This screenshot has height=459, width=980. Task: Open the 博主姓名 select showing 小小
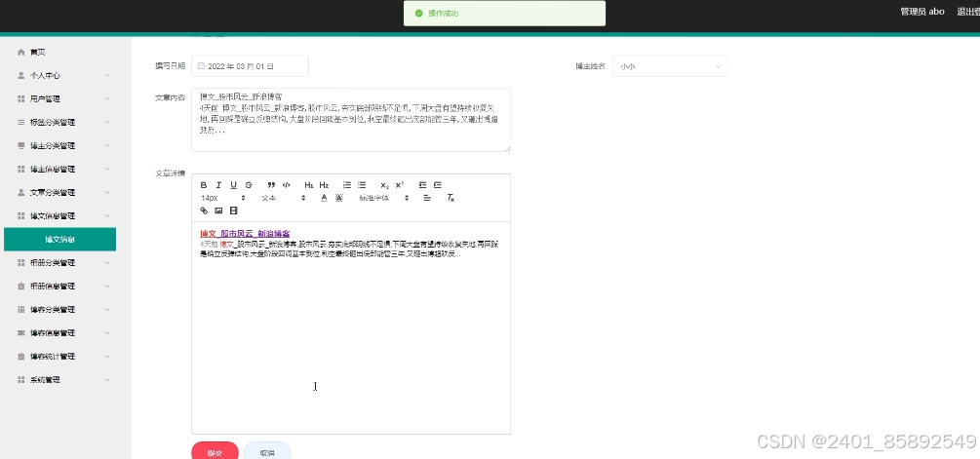670,66
